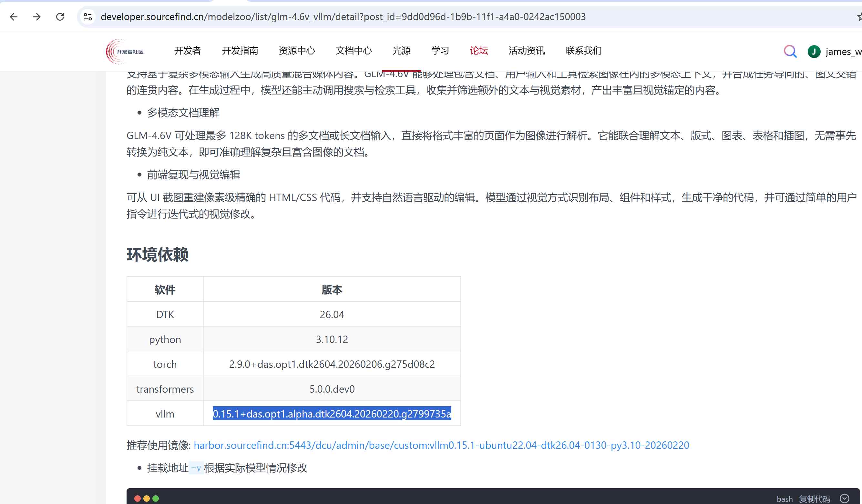Open the 学习 menu item
The image size is (862, 504).
coord(440,51)
